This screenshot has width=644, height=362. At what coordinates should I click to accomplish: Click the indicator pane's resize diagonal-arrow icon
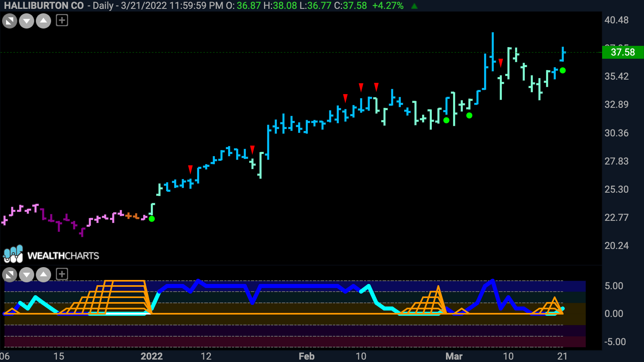click(10, 275)
